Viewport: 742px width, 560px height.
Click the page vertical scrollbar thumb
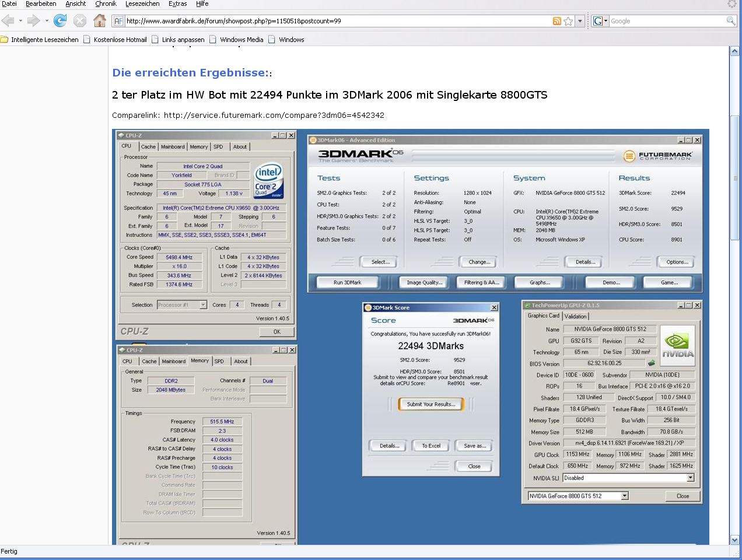tap(735, 178)
